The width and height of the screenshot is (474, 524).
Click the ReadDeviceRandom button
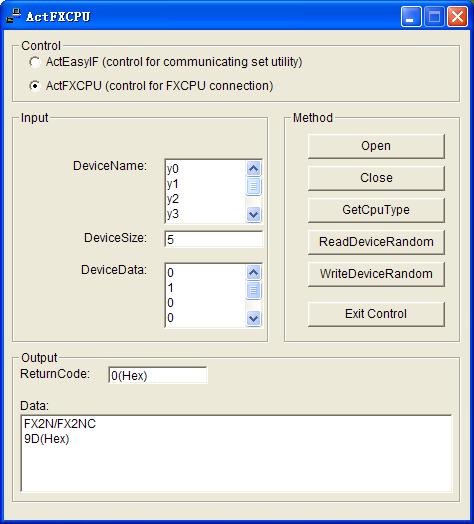376,242
